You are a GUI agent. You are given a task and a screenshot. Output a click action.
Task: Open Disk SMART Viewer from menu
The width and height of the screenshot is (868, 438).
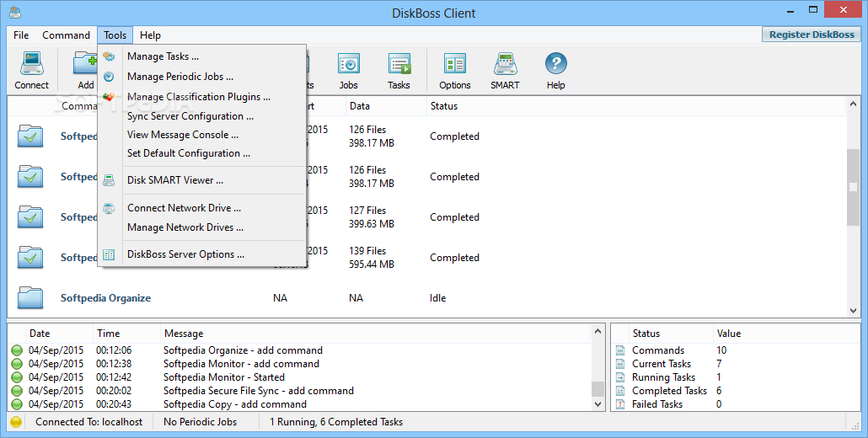point(202,180)
